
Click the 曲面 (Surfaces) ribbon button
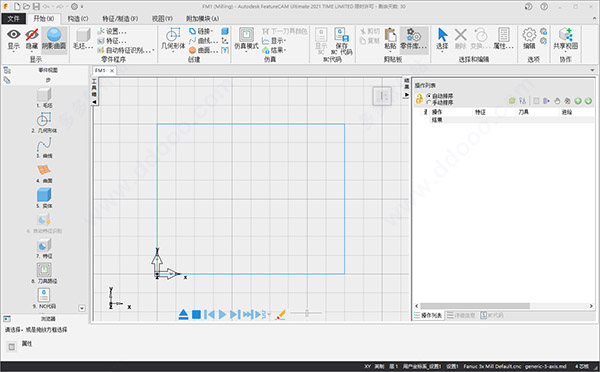pos(204,50)
